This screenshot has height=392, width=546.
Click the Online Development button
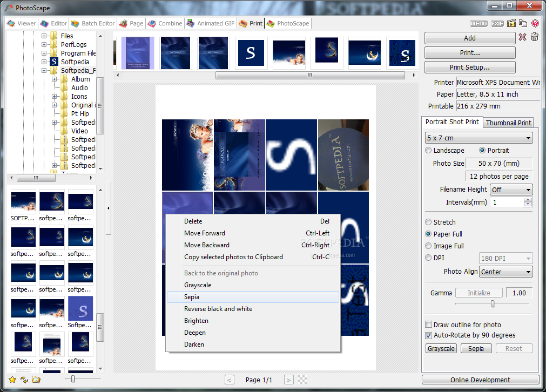[480, 380]
